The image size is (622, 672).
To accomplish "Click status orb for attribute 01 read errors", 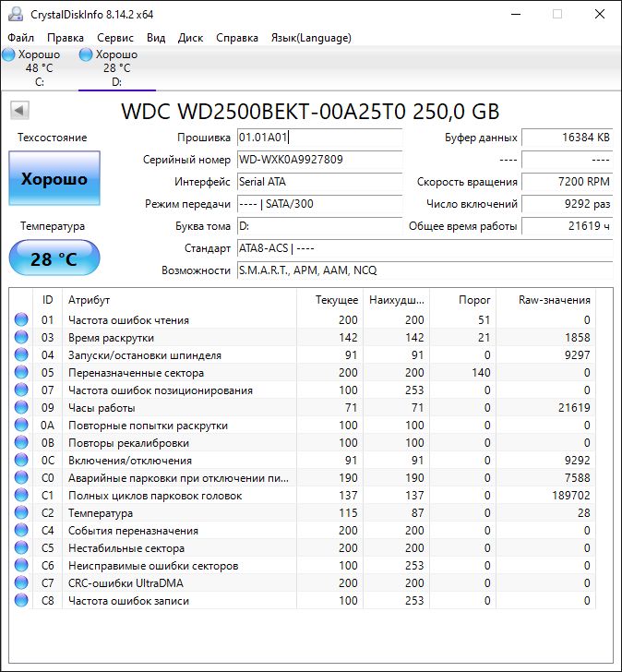I will (21, 320).
